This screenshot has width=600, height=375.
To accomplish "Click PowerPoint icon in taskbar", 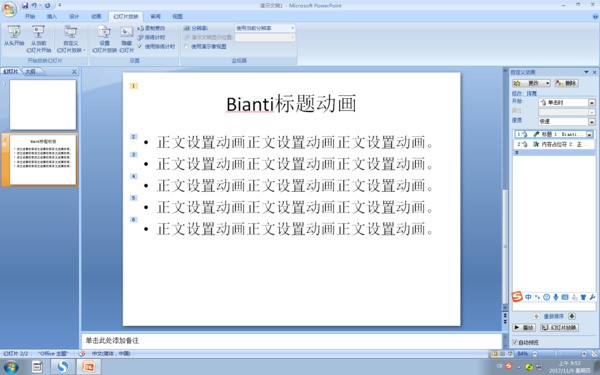I will (x=88, y=367).
